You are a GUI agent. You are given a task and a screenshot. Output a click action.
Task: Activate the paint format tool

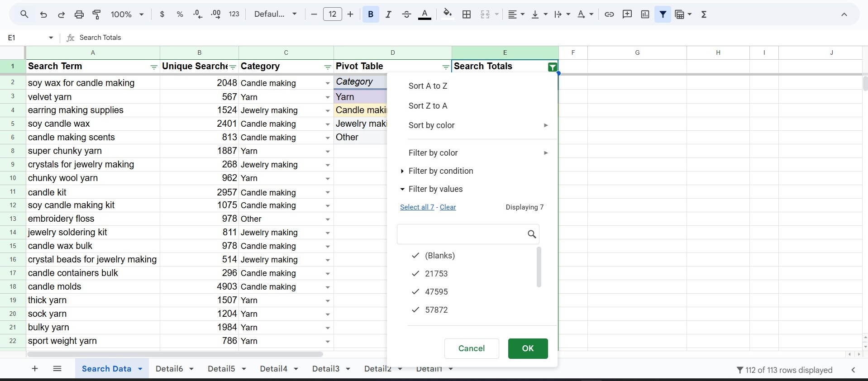tap(97, 14)
